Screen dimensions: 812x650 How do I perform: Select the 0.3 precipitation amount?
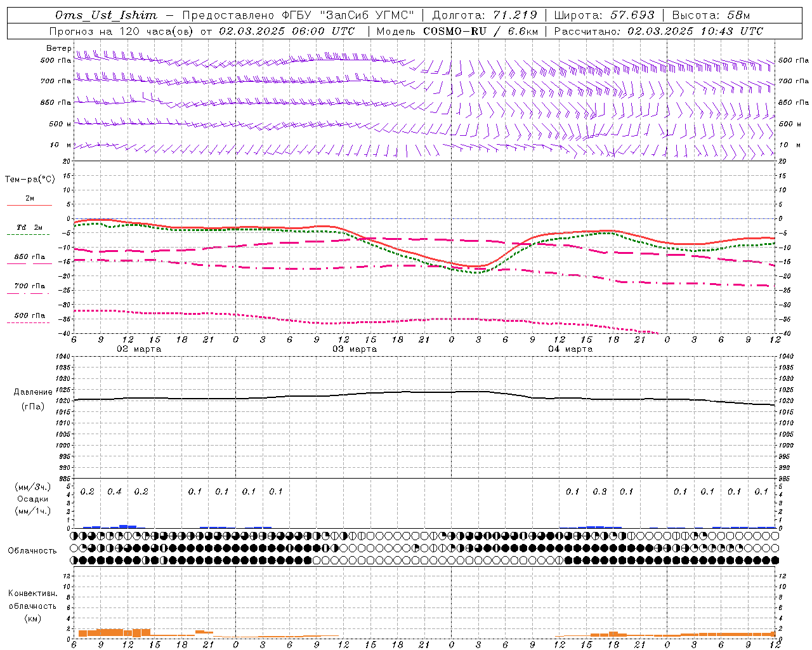coord(599,492)
